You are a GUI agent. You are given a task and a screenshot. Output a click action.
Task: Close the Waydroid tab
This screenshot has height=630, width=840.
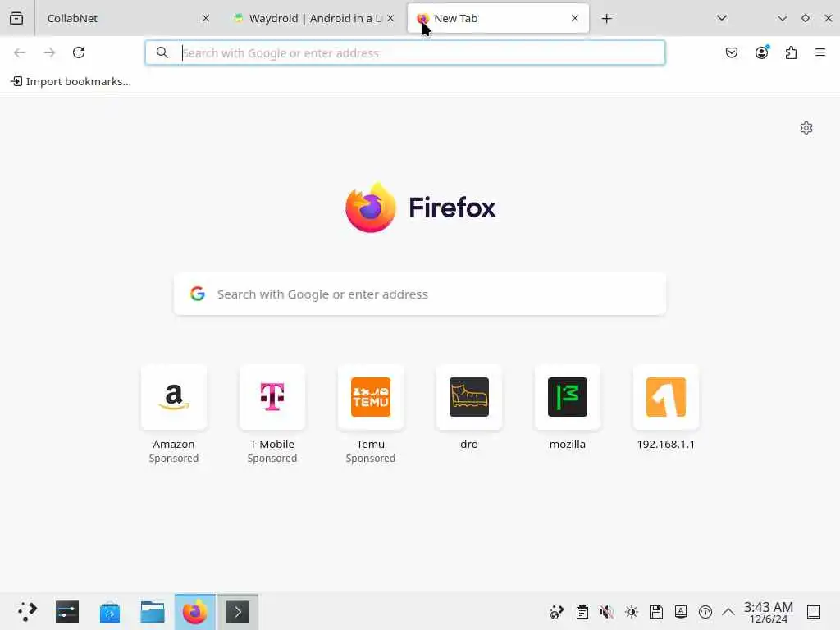pos(390,18)
